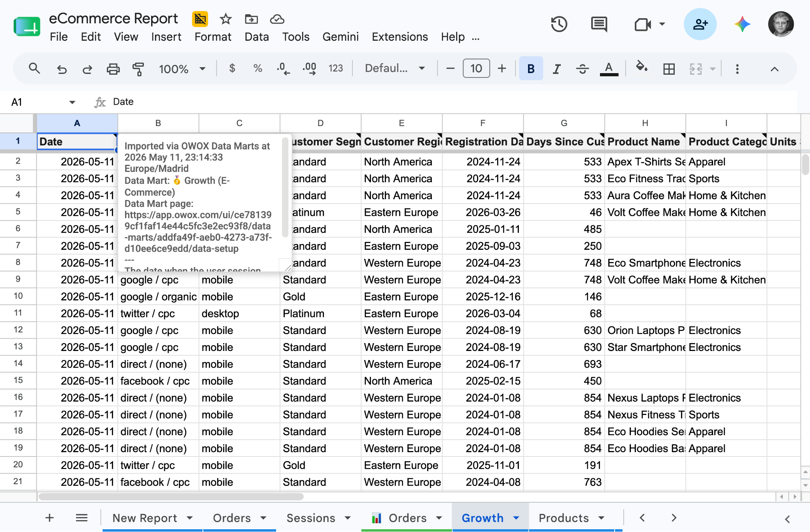Redo the last action
This screenshot has height=532, width=810.
(x=87, y=69)
